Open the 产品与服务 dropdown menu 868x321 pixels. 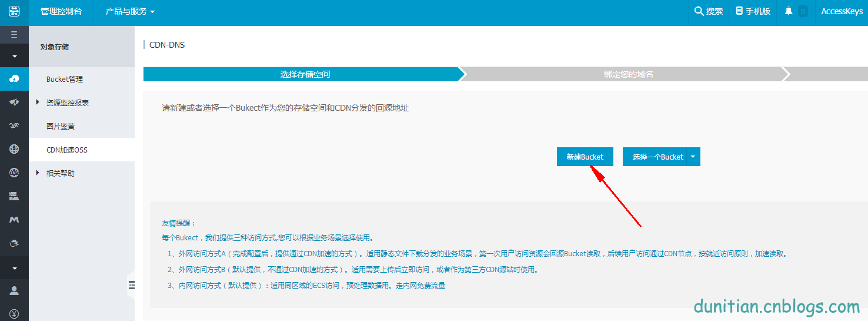pos(130,12)
